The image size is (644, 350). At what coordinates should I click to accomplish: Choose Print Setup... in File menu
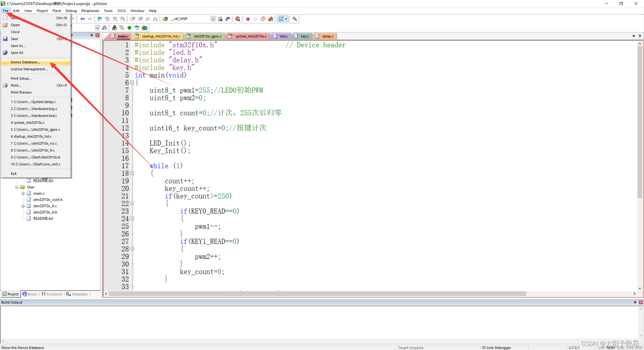(x=36, y=79)
